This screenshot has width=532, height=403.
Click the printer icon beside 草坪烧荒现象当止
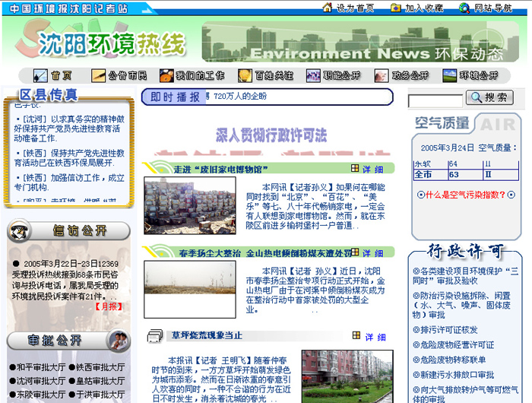pyautogui.click(x=155, y=336)
